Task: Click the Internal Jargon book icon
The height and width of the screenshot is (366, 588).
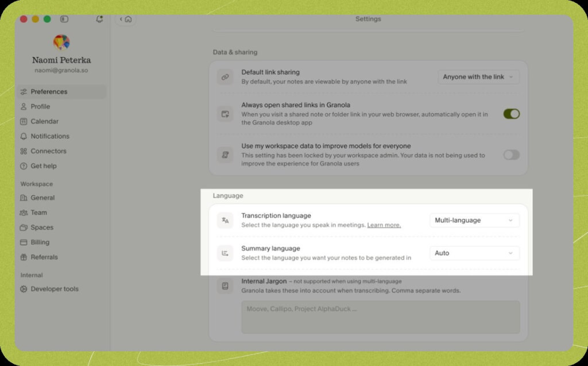Action: (x=225, y=286)
